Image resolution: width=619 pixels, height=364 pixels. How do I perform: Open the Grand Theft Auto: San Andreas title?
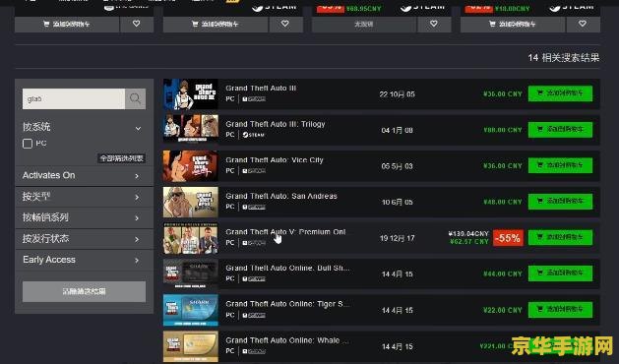tap(281, 196)
